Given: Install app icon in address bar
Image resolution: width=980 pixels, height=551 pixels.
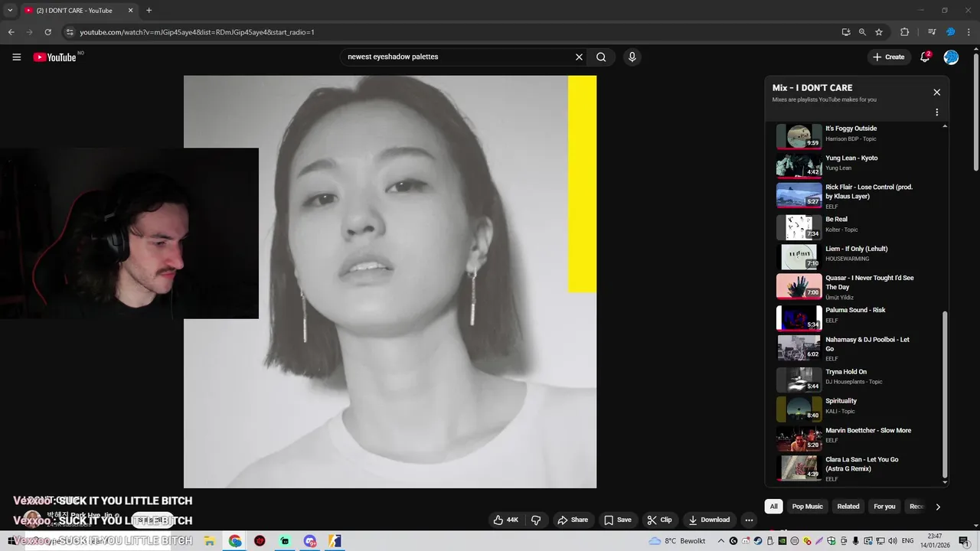Looking at the screenshot, I should 846,32.
